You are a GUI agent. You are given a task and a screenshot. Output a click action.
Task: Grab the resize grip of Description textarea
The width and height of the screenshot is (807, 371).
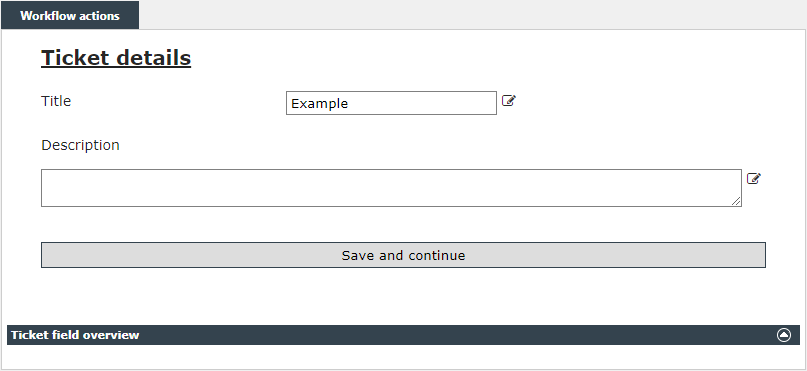736,202
